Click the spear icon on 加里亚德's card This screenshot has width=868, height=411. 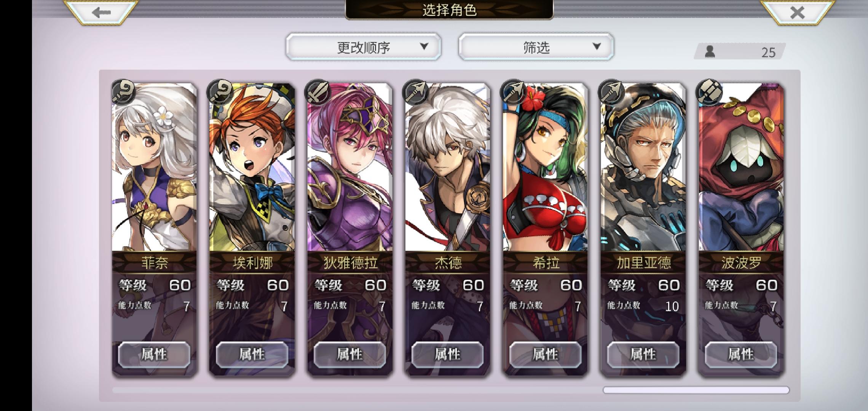(x=611, y=92)
